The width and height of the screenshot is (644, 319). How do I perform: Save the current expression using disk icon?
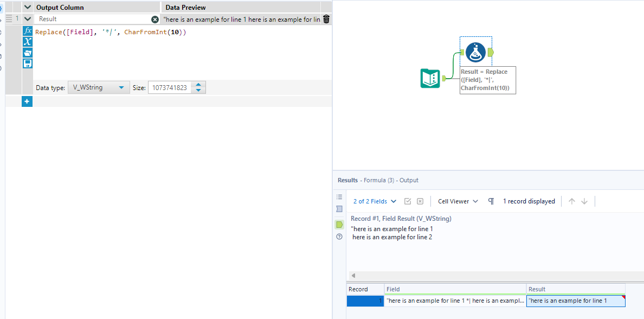[x=27, y=63]
